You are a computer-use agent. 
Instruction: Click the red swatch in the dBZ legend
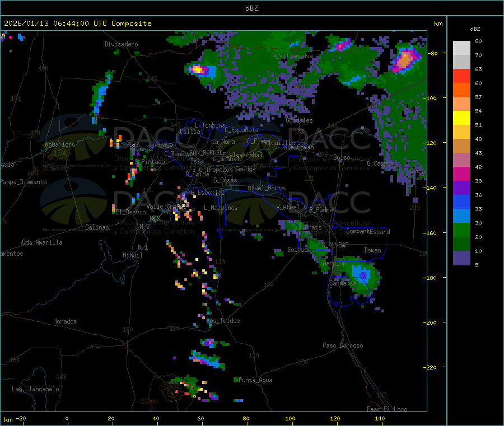tap(461, 76)
